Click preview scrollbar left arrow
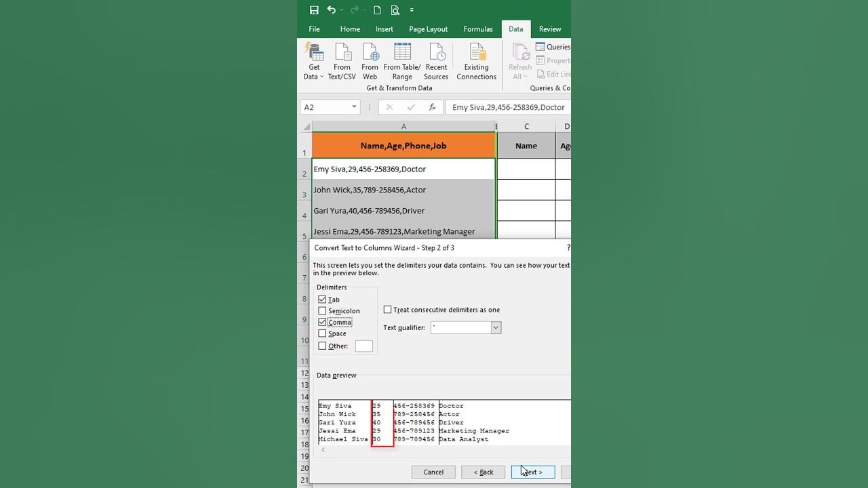This screenshot has width=868, height=488. pos(323,450)
